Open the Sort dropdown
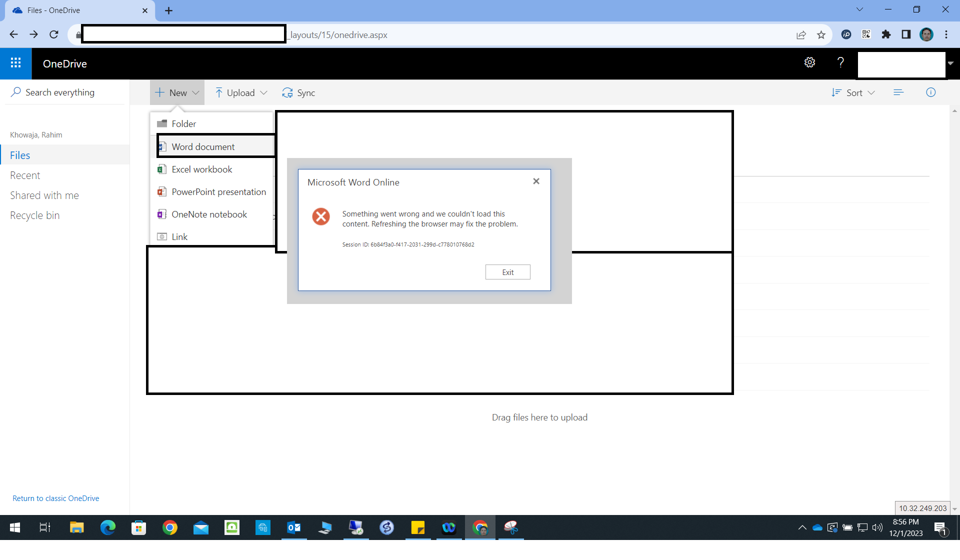 (853, 93)
